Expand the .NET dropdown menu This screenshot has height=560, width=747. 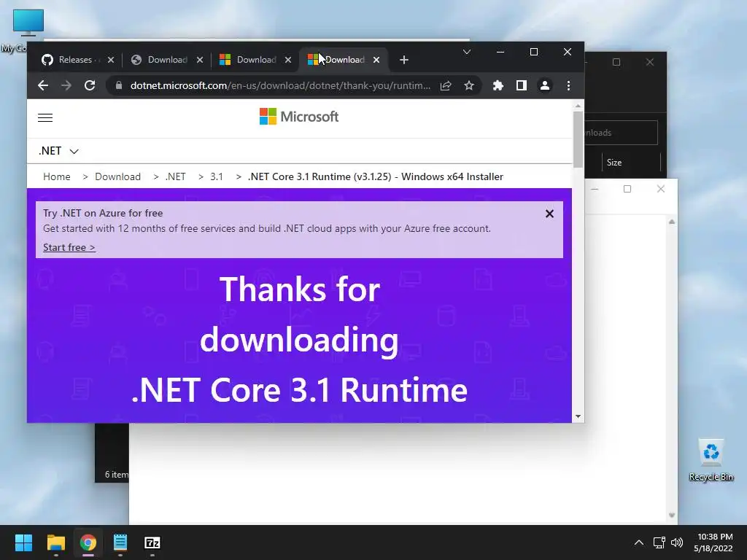[x=58, y=151]
